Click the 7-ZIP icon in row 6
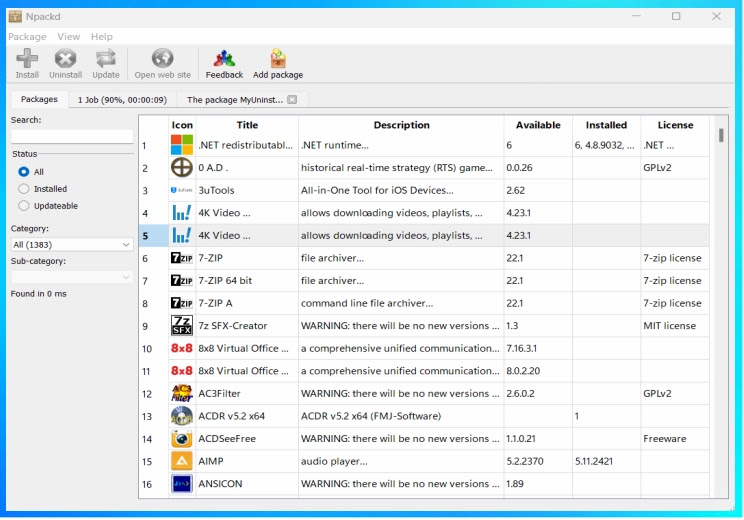 (182, 258)
